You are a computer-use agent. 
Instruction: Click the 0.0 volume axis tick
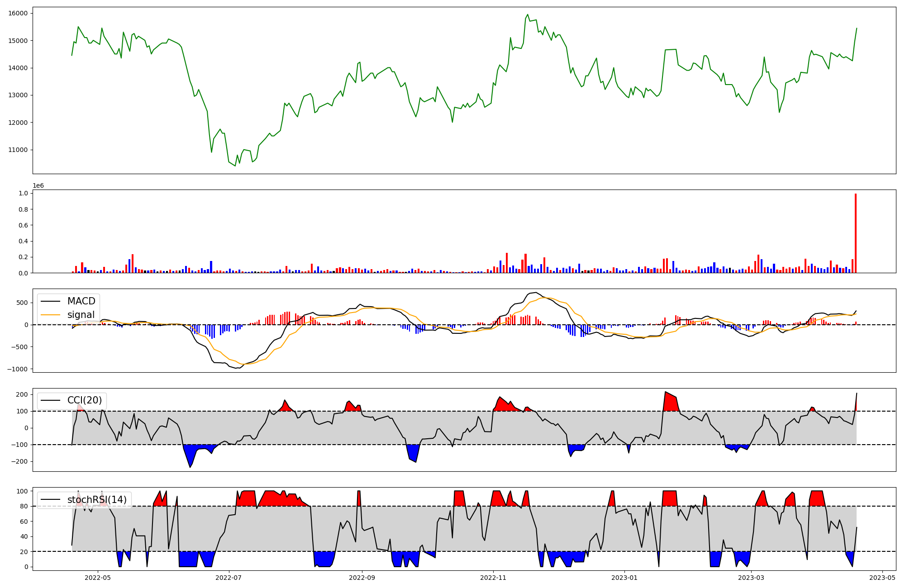tap(23, 273)
